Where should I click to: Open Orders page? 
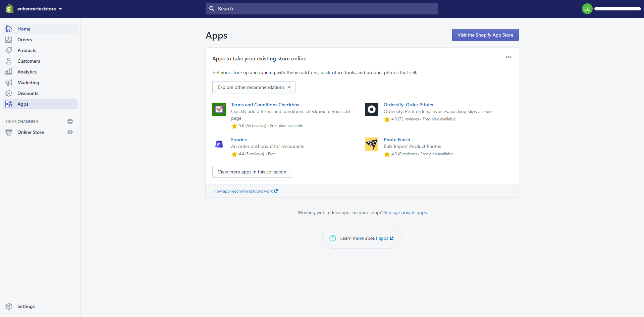40,40
